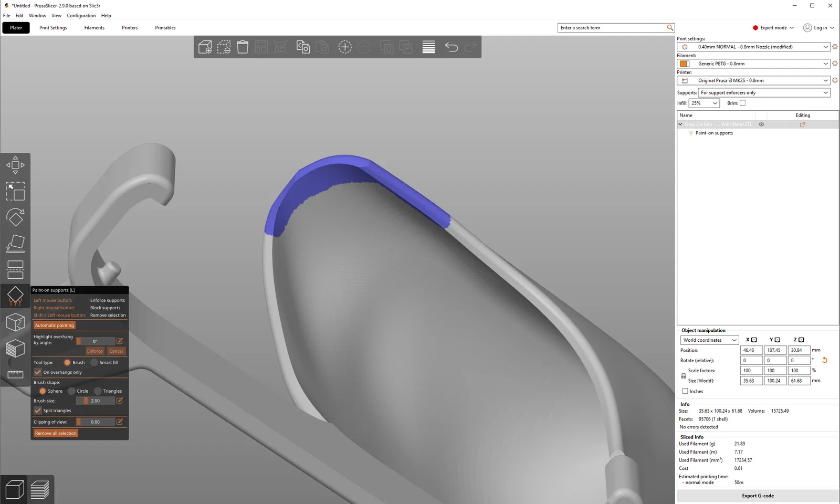The height and width of the screenshot is (504, 840).
Task: Open the Supports dropdown
Action: (x=764, y=92)
